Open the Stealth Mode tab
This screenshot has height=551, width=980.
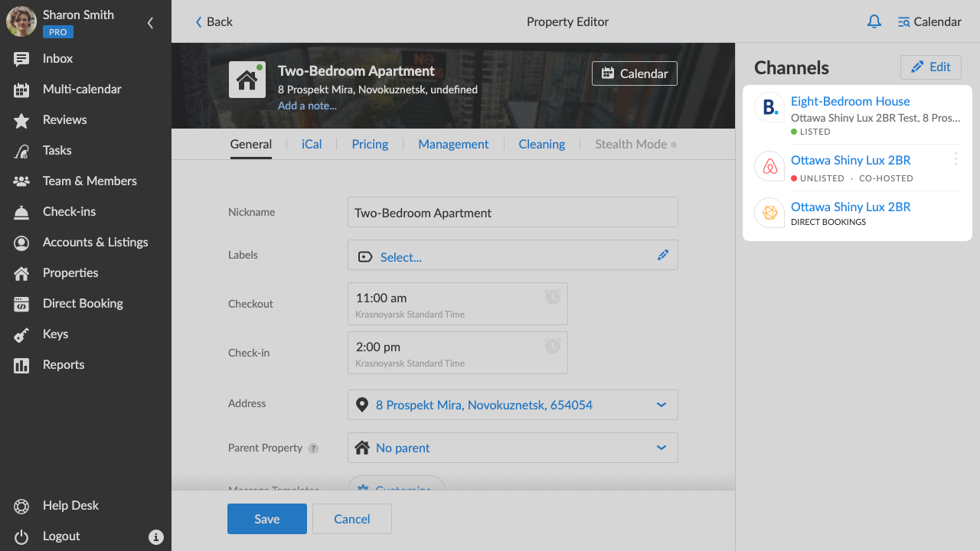pos(635,144)
